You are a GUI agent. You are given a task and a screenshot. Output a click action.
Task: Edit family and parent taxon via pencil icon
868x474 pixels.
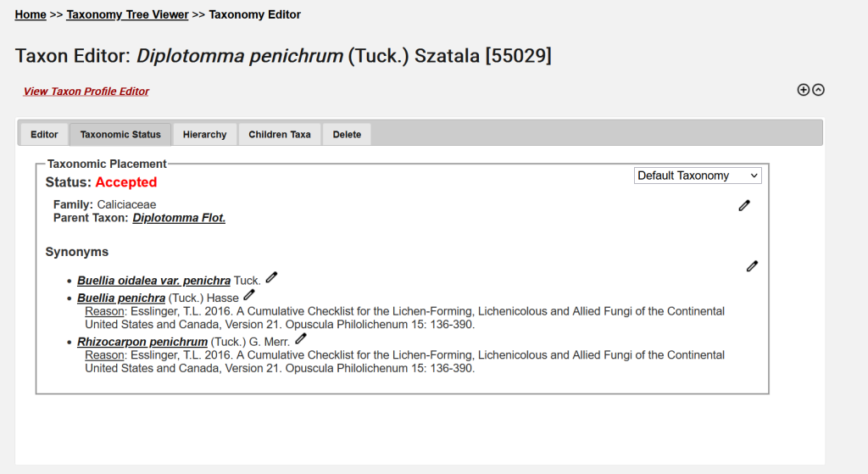[744, 205]
